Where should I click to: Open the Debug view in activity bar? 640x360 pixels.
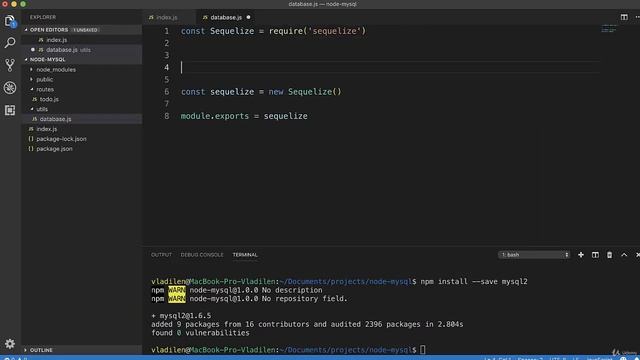pyautogui.click(x=10, y=87)
